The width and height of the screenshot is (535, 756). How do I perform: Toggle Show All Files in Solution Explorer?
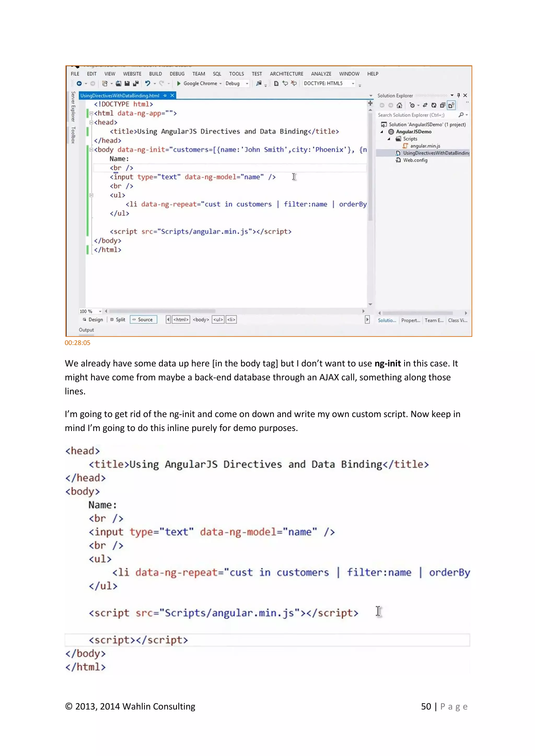pyautogui.click(x=451, y=105)
